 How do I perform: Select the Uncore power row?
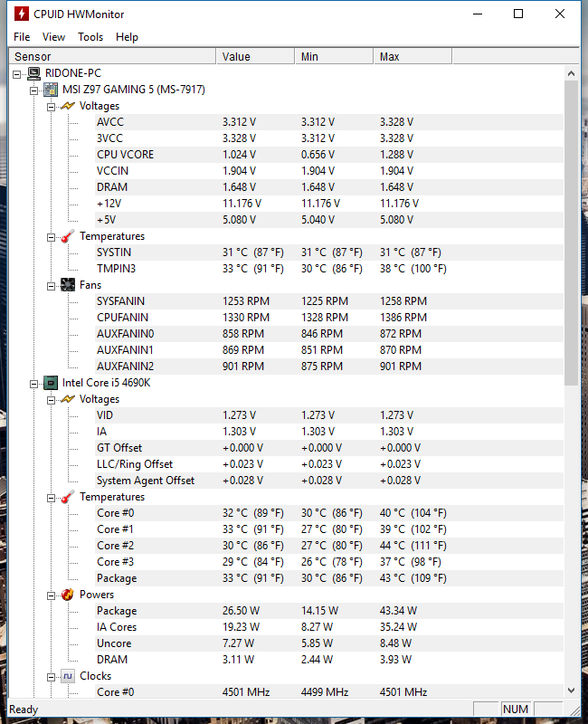coord(329,643)
